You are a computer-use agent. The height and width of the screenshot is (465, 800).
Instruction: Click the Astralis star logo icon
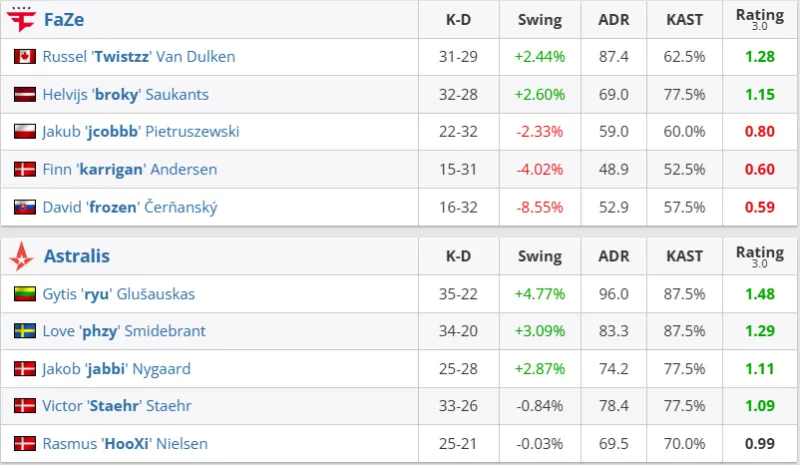22,257
